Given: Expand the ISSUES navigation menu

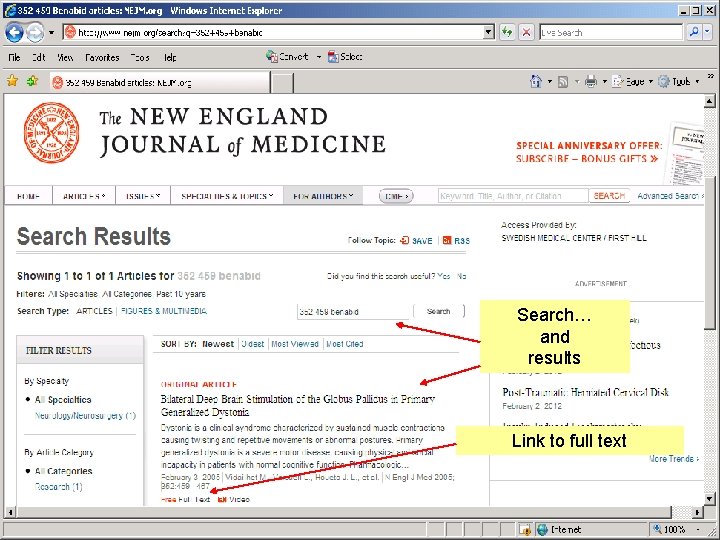Looking at the screenshot, I should 143,196.
